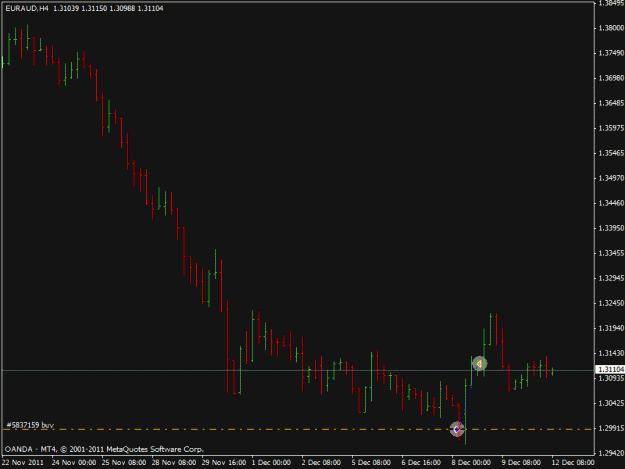625x469 pixels.
Task: Click the 24 Nov 00:00 time label
Action: tap(74, 463)
